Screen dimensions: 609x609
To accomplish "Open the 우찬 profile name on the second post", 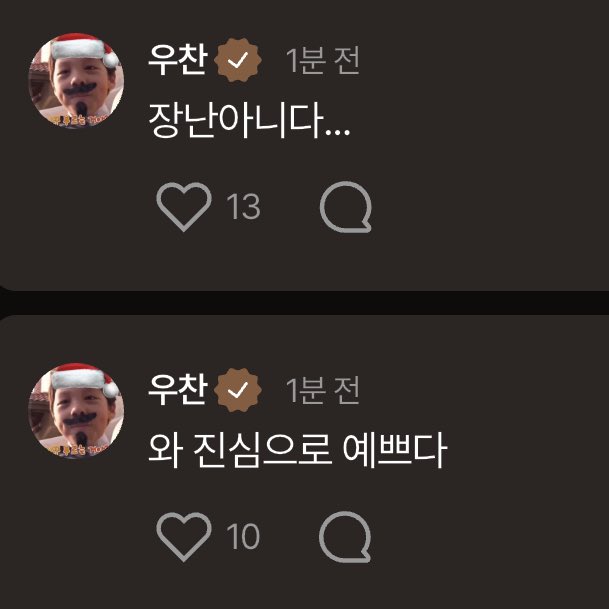I will (x=177, y=390).
